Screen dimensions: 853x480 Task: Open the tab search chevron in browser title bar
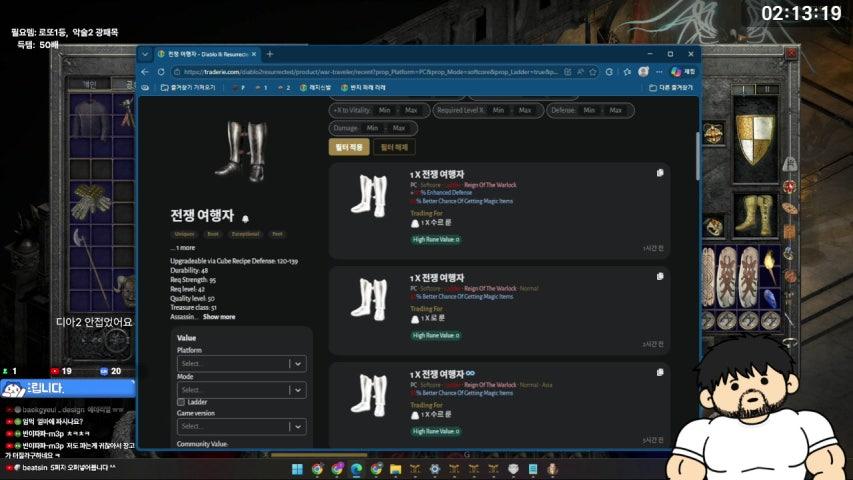(x=145, y=54)
